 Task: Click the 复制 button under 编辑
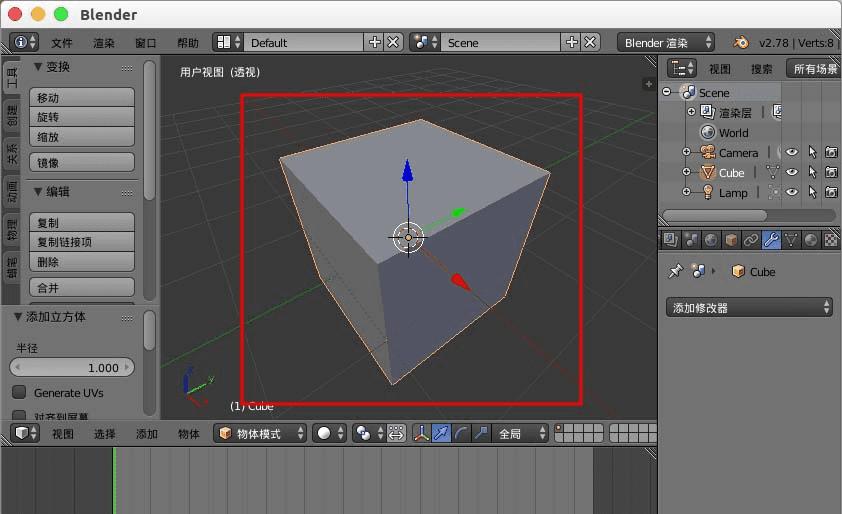click(83, 223)
